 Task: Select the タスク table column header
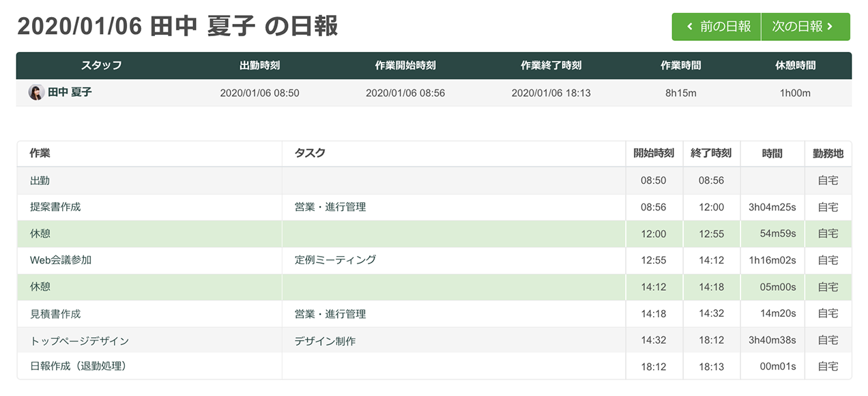[x=310, y=154]
